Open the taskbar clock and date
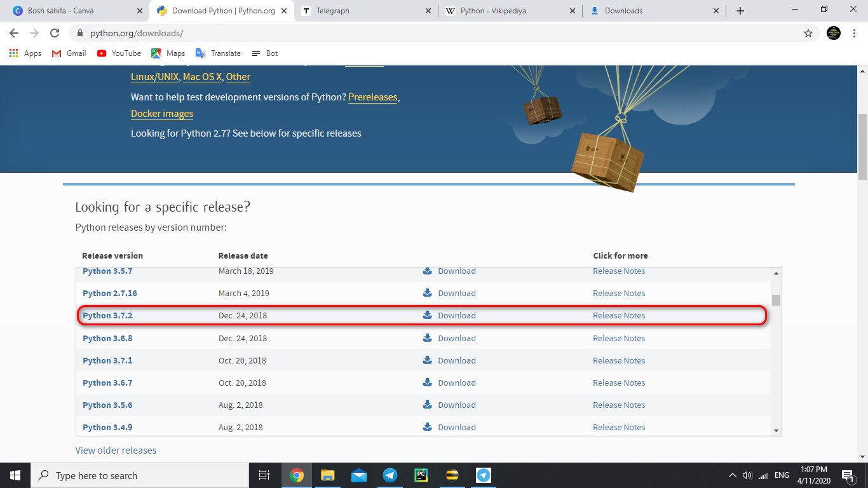The image size is (868, 488). [x=813, y=475]
